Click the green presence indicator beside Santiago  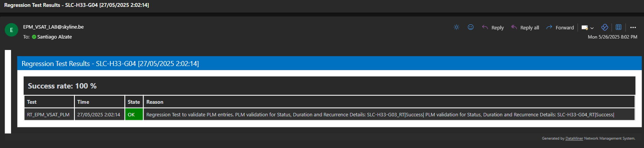coord(34,37)
